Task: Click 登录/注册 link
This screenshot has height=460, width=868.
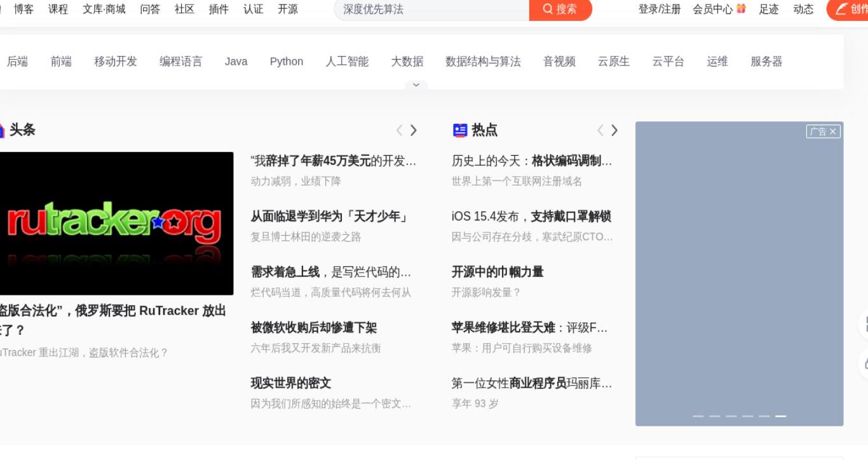Action: pos(660,9)
